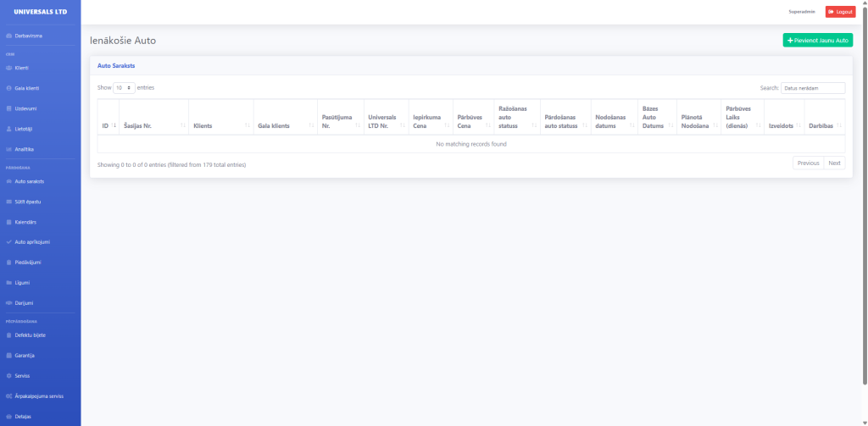Screen dimensions: 868x426
Task: Open the Darbvirsma dashboard icon
Action: coord(8,36)
